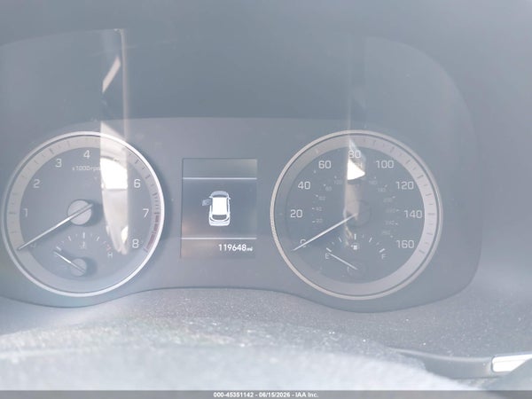The image size is (532, 399).
Task: Tap the 100 mark on the speedometer
Action: [x=385, y=164]
